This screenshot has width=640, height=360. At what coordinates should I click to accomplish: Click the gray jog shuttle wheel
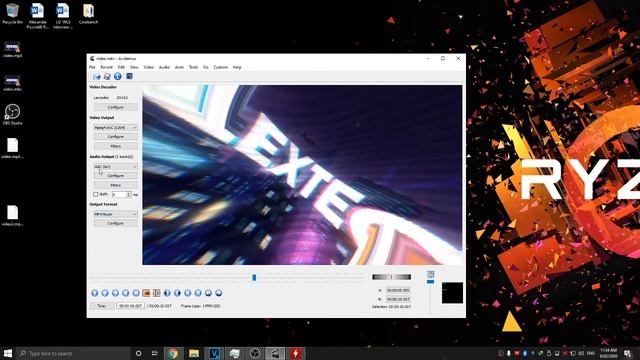click(391, 277)
